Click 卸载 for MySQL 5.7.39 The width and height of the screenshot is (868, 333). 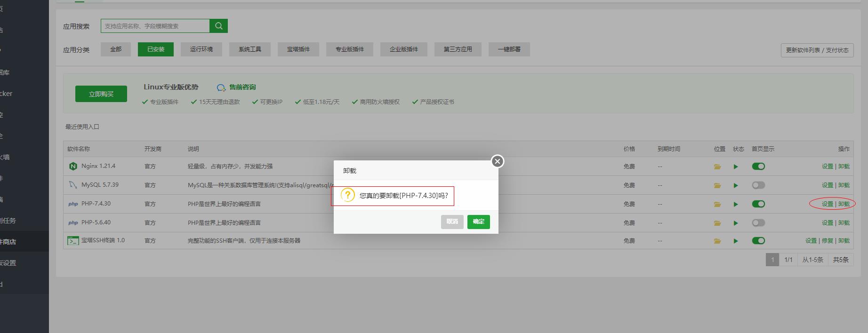pyautogui.click(x=844, y=185)
